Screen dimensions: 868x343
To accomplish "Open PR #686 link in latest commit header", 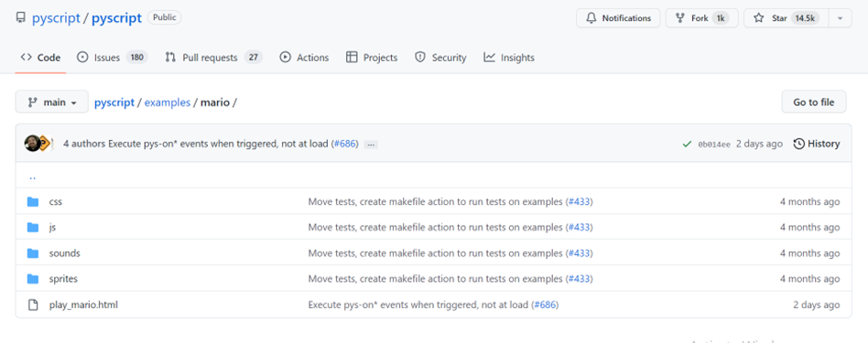I will click(x=344, y=144).
